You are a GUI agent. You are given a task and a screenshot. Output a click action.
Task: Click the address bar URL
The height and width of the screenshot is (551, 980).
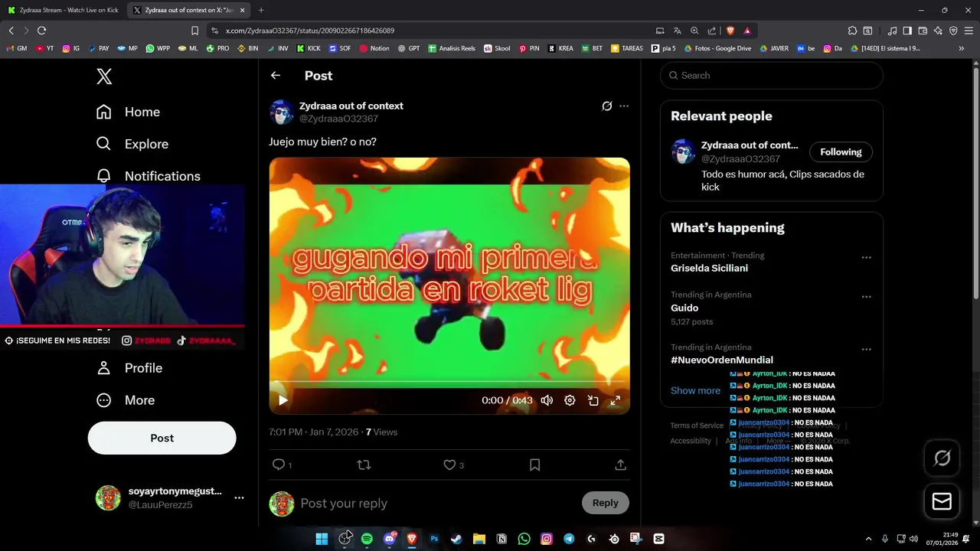click(x=310, y=31)
